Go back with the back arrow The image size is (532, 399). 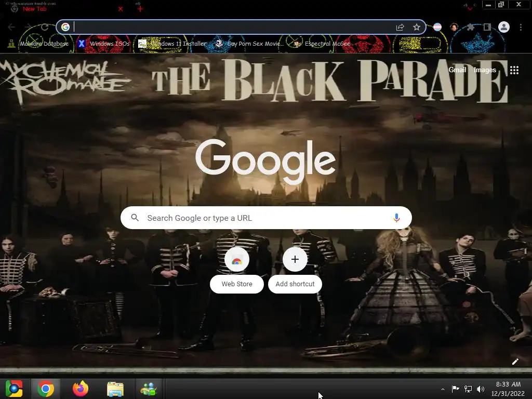click(11, 27)
